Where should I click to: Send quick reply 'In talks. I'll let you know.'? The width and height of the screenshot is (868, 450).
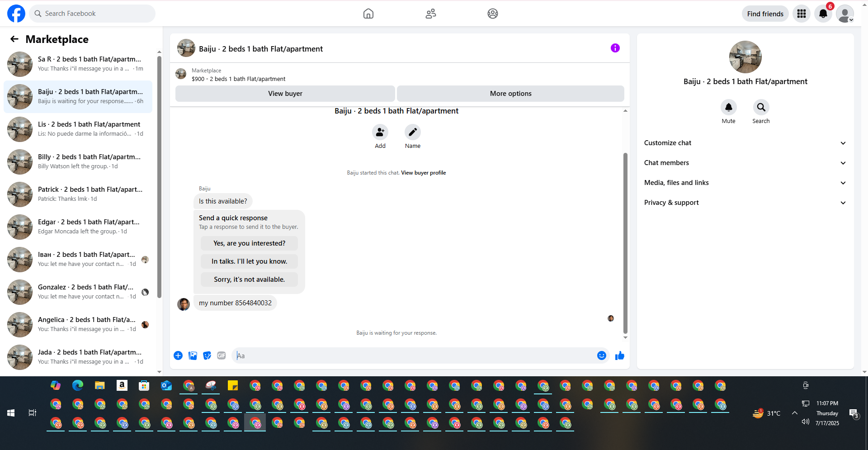(250, 261)
